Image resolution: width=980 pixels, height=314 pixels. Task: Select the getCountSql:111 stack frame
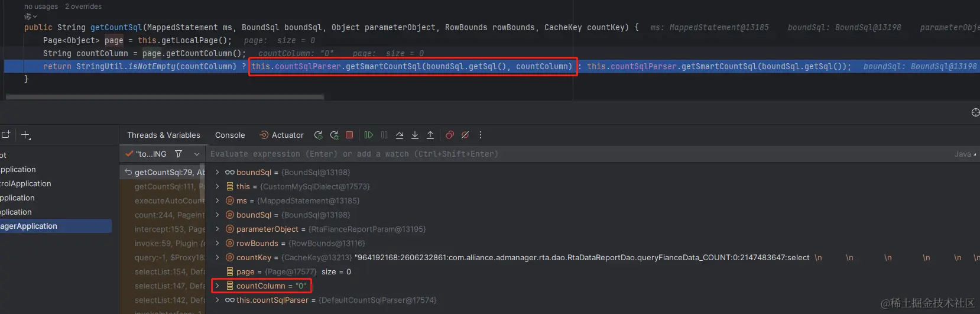pos(163,186)
